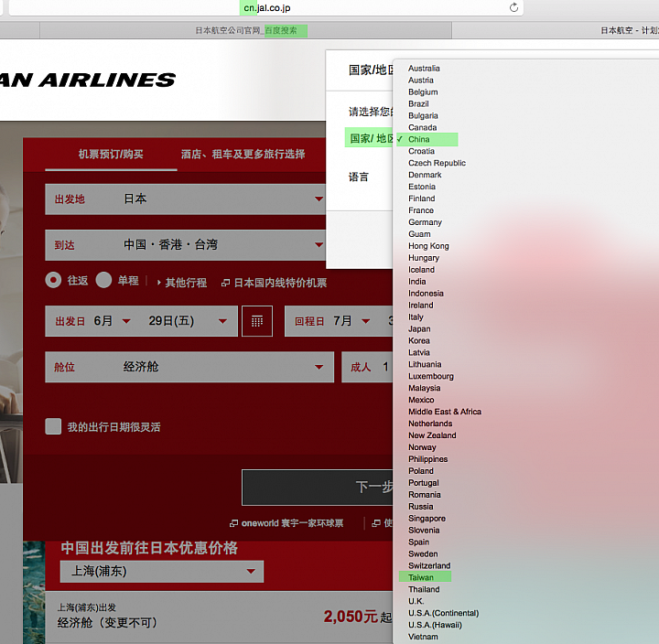
Task: Open the departure date calendar picker
Action: (257, 321)
